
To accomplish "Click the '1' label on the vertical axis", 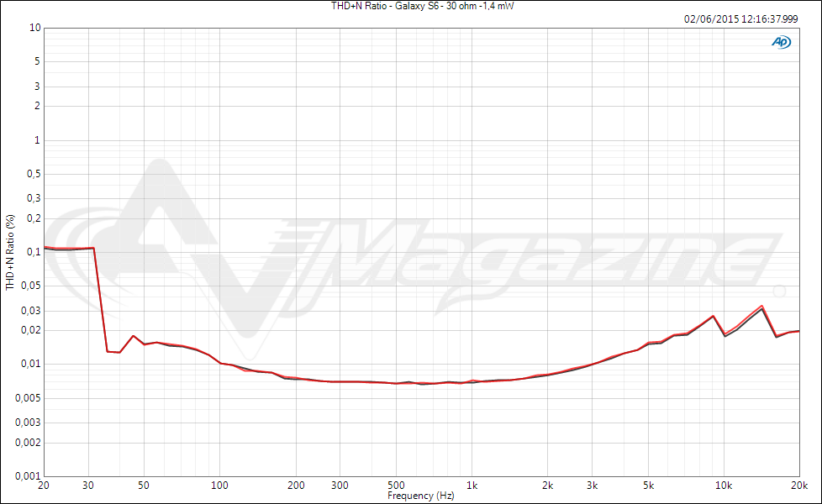I will [37, 140].
